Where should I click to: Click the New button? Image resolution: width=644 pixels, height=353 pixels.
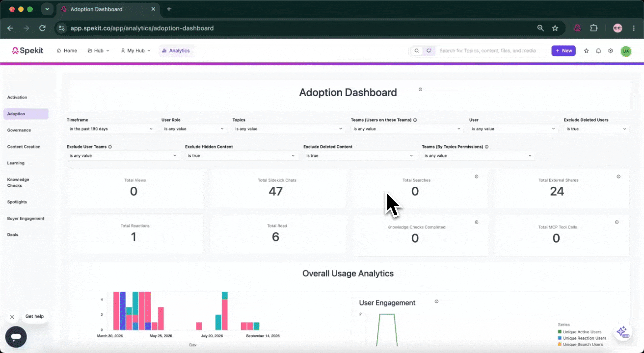563,50
